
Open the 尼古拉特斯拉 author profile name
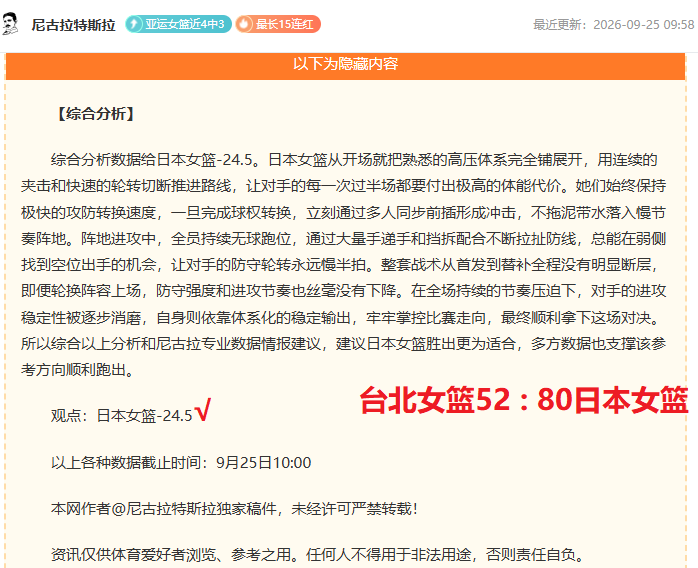(73, 25)
